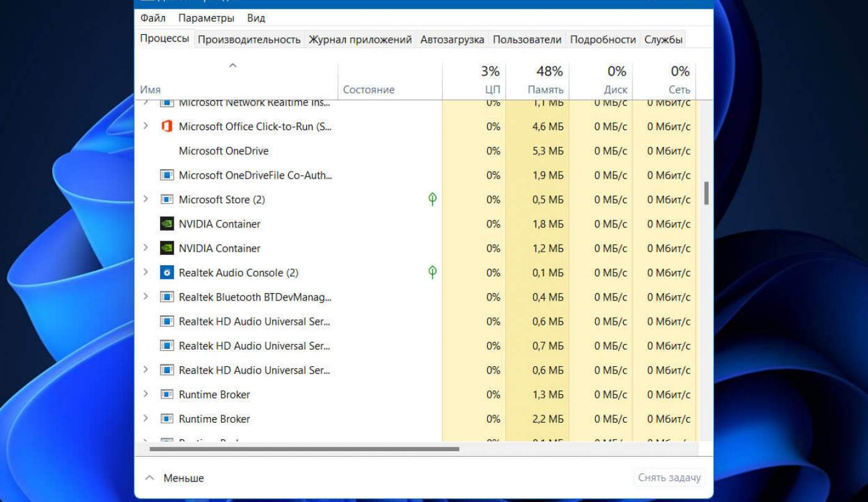The height and width of the screenshot is (502, 868).
Task: Click the 0,7 МБ memory value
Action: click(x=548, y=346)
